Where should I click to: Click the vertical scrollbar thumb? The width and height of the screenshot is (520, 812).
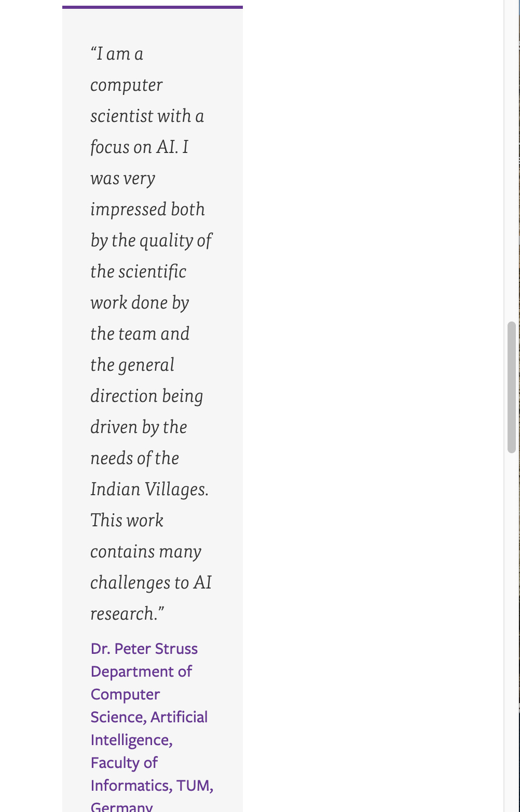512,387
